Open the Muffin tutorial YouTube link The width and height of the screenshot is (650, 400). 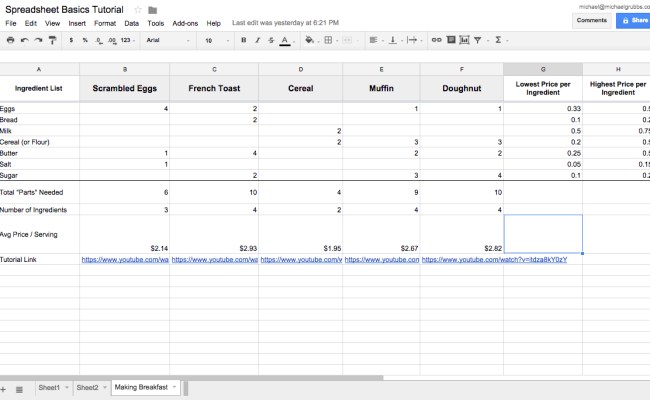pyautogui.click(x=382, y=259)
